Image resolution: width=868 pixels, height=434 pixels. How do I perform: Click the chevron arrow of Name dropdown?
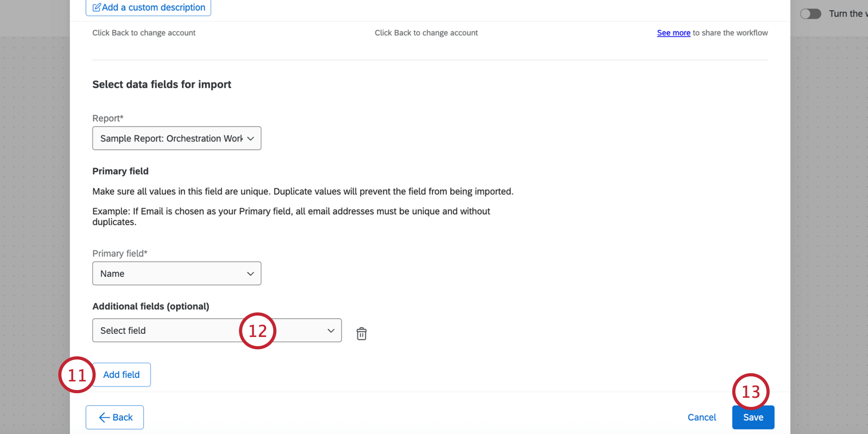click(251, 274)
